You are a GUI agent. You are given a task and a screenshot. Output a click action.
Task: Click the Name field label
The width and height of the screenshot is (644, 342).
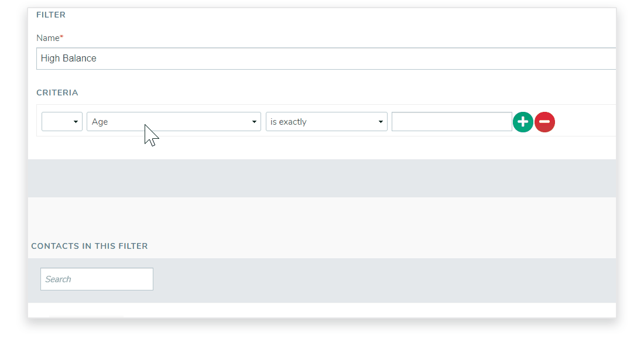[x=48, y=38]
